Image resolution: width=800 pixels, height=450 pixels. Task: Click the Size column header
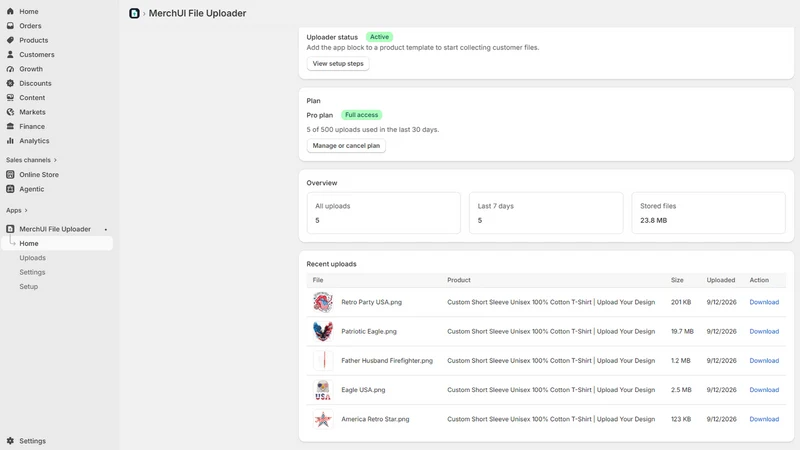point(677,280)
